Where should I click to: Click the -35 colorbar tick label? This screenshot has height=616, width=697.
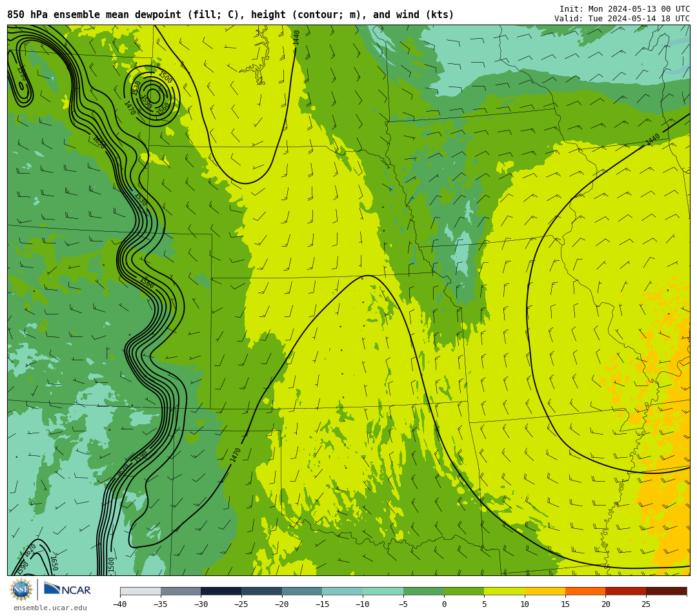pos(161,604)
